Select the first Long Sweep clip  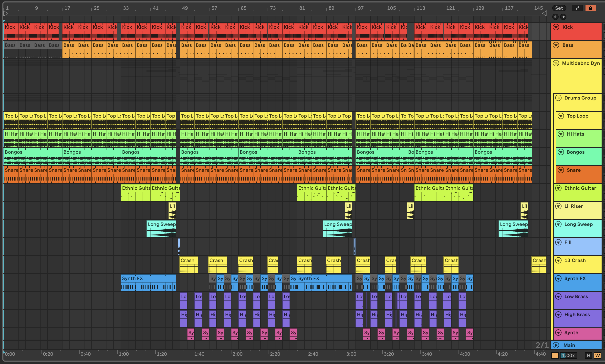click(x=161, y=224)
